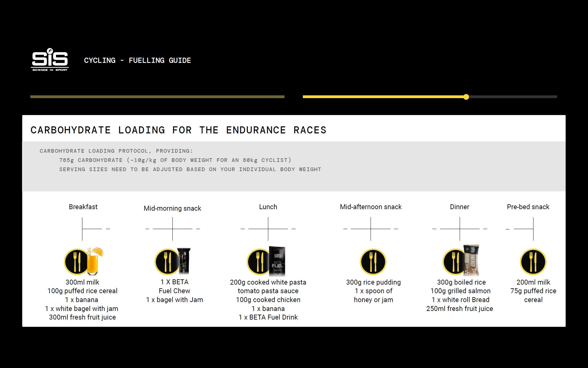Click the SiS Energy bar image
Image resolution: width=588 pixels, height=368 pixels.
(472, 260)
